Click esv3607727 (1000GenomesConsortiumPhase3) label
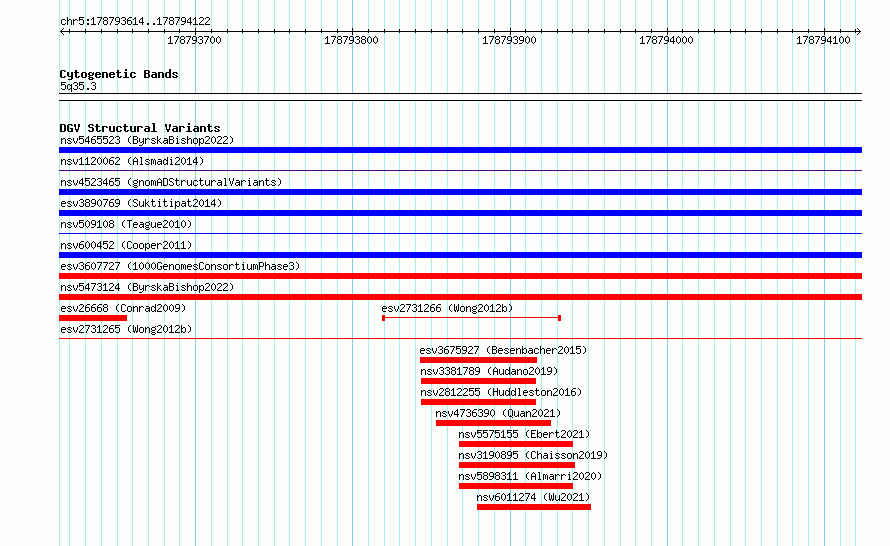The image size is (890, 546). pyautogui.click(x=180, y=266)
